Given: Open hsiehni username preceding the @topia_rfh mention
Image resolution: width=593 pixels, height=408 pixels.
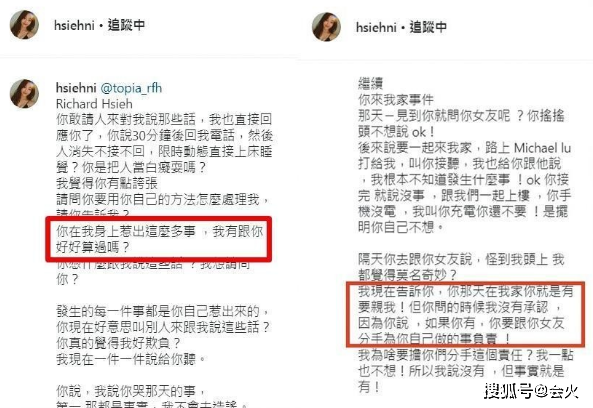Looking at the screenshot, I should 76,88.
